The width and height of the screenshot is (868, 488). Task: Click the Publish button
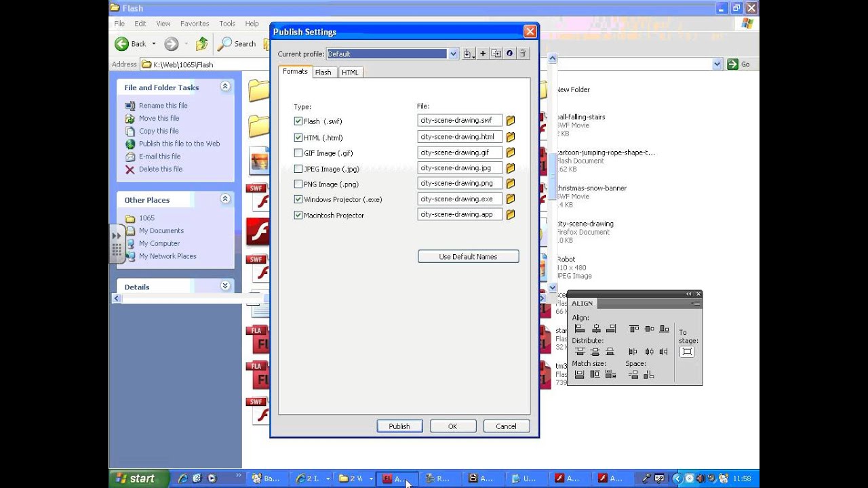[x=399, y=426]
